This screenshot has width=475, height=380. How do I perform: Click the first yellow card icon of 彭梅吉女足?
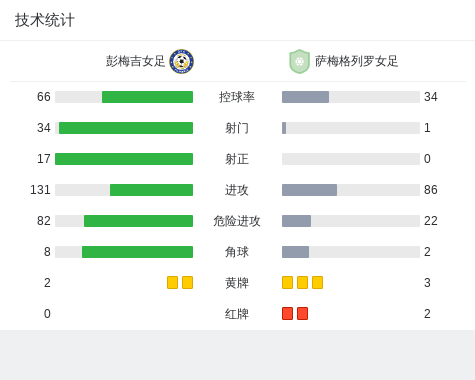[172, 283]
